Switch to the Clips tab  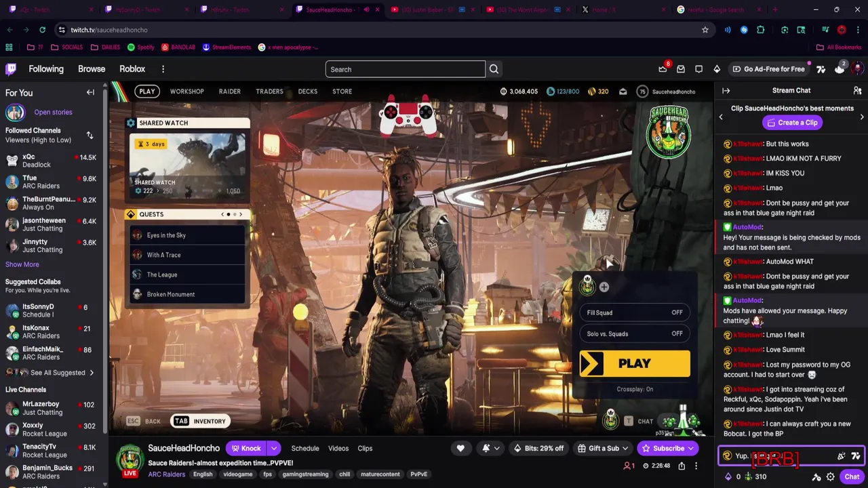click(365, 448)
